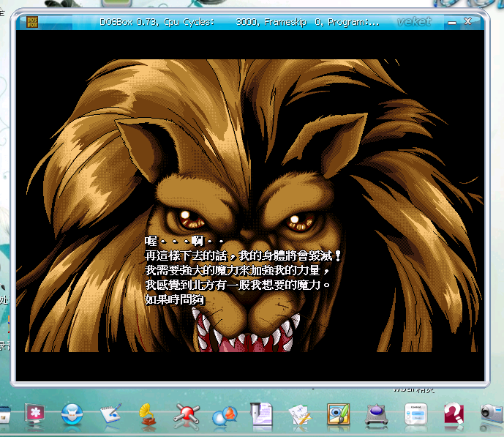Click the first dialogue line 喔····啊··
504x437 pixels.
(184, 241)
